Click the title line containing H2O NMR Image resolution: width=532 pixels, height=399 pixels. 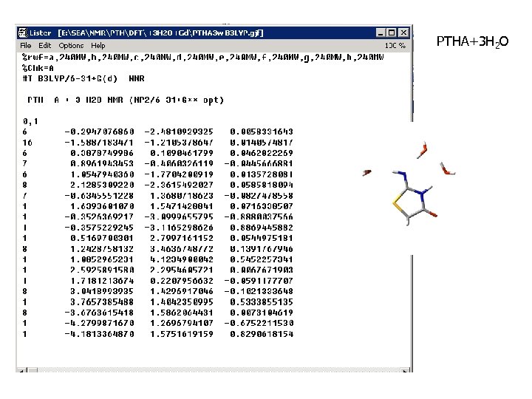coord(126,100)
